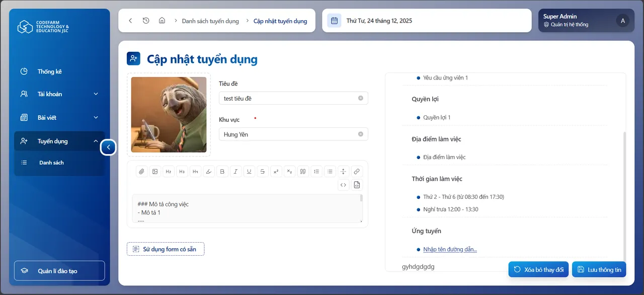Collapse the Tuyển dụng sidebar menu
Viewport: 644px width, 295px height.
click(x=59, y=141)
